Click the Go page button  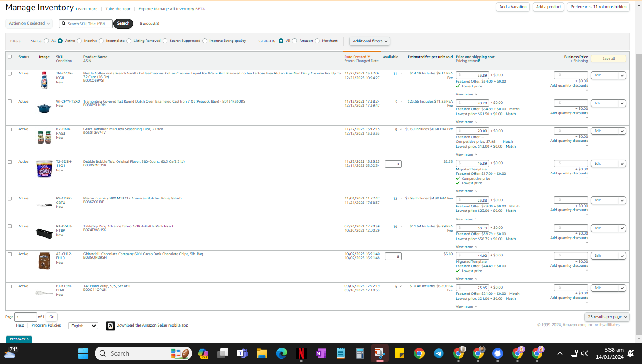click(x=52, y=317)
